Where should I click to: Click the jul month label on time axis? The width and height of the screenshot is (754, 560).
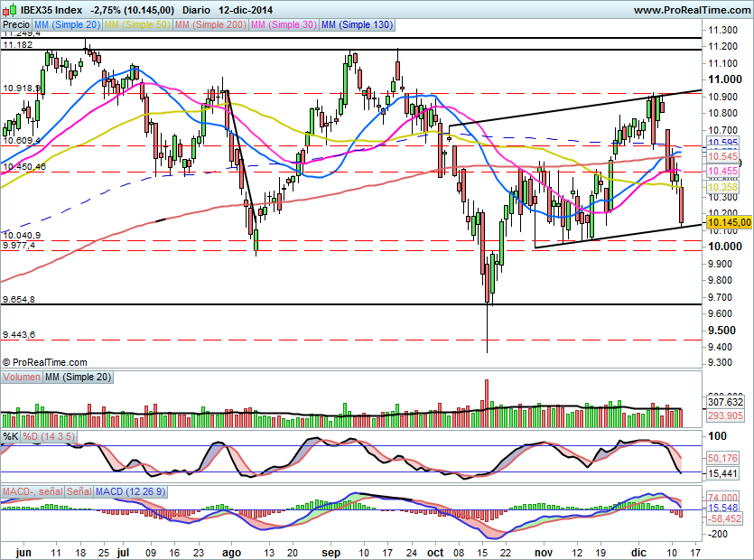tap(124, 552)
